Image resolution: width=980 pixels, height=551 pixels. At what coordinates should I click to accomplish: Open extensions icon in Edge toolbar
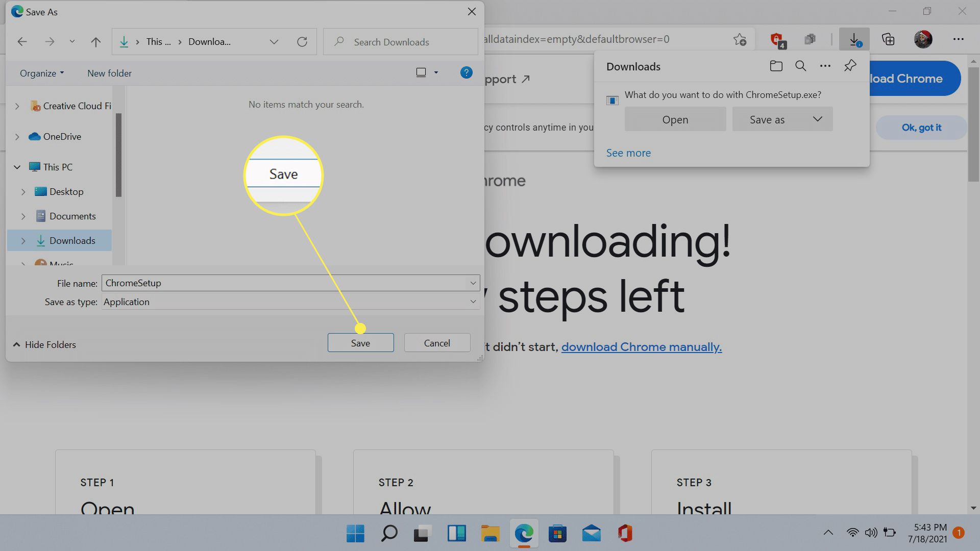810,39
